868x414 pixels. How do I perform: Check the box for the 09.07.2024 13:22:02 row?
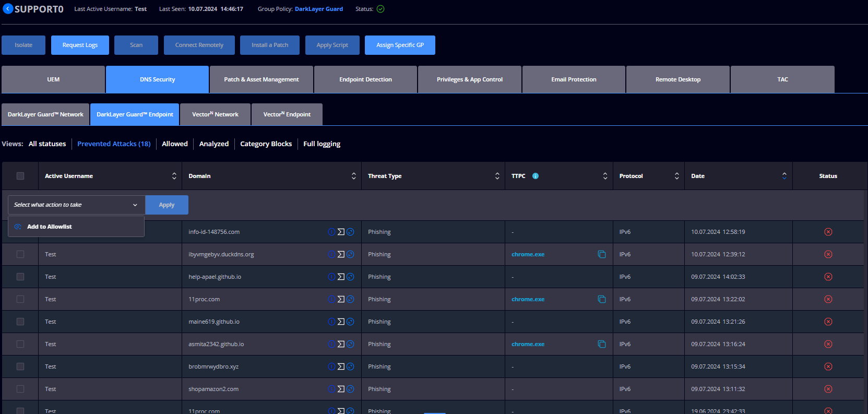pyautogui.click(x=20, y=299)
